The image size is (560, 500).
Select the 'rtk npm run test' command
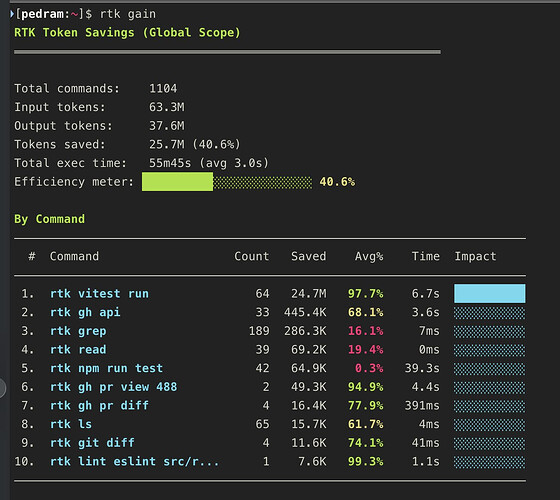point(106,368)
